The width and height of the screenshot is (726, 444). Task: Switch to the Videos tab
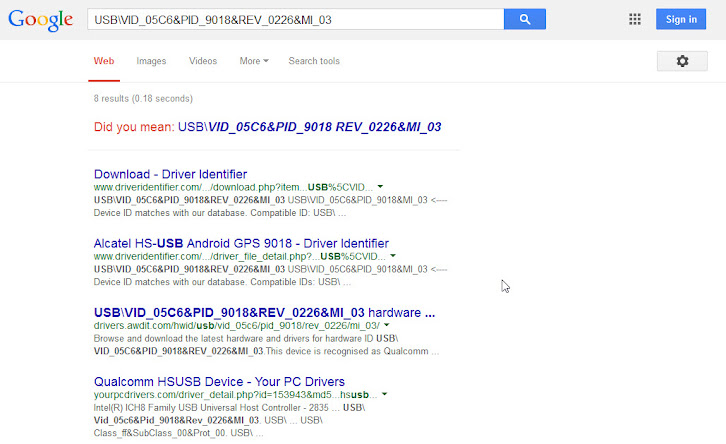[203, 61]
